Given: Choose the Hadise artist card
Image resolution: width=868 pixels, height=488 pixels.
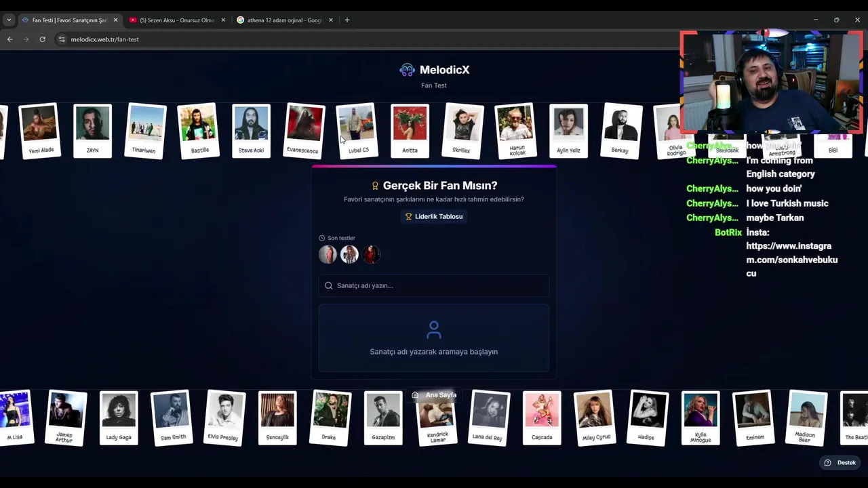Looking at the screenshot, I should 648,418.
